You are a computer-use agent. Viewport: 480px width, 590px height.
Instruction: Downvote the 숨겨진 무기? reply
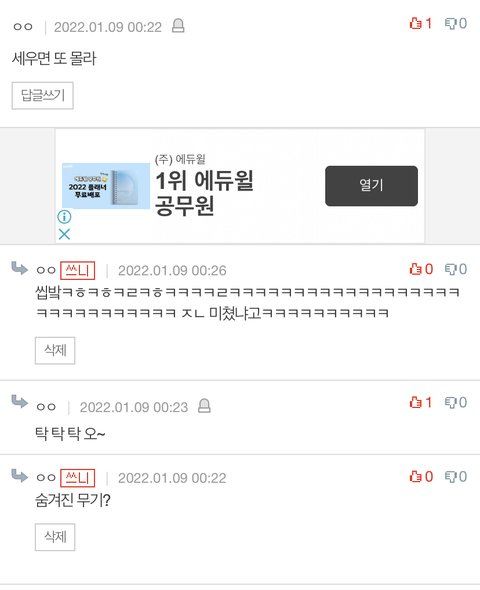tap(456, 477)
